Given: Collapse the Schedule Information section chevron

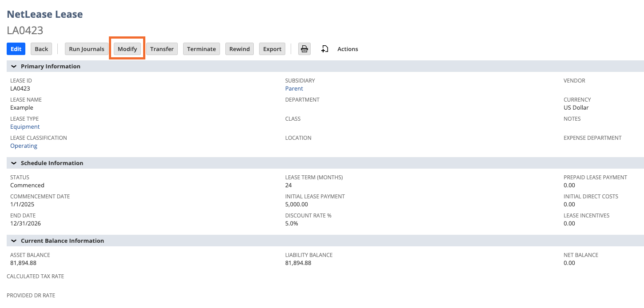Looking at the screenshot, I should click(13, 163).
